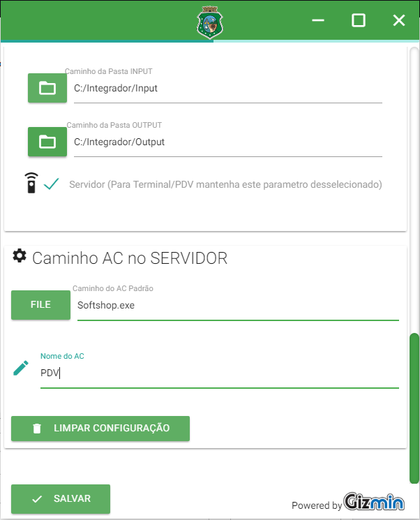Open folder browser for INPUT path

(47, 88)
